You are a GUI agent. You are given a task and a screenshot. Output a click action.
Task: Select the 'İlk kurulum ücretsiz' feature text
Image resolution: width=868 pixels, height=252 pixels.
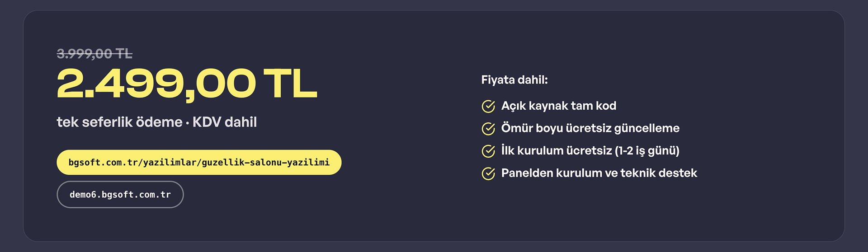[x=557, y=150]
